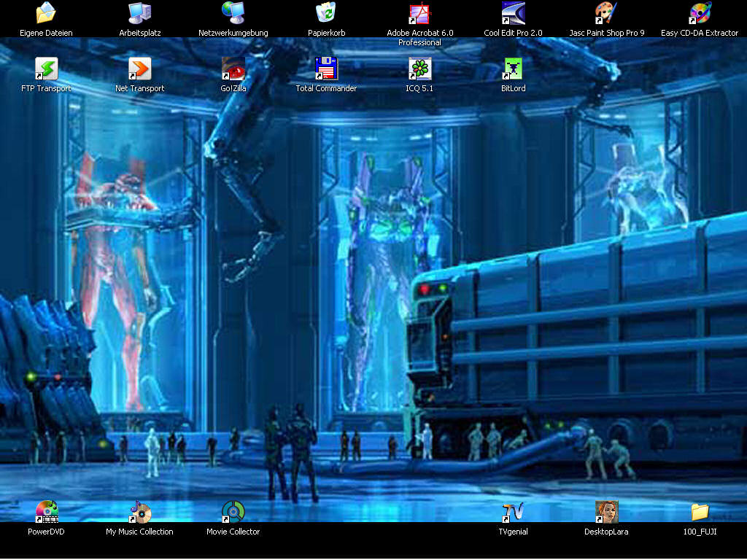Launch the PowerDVD shortcut
Image resolution: width=747 pixels, height=560 pixels.
[46, 512]
